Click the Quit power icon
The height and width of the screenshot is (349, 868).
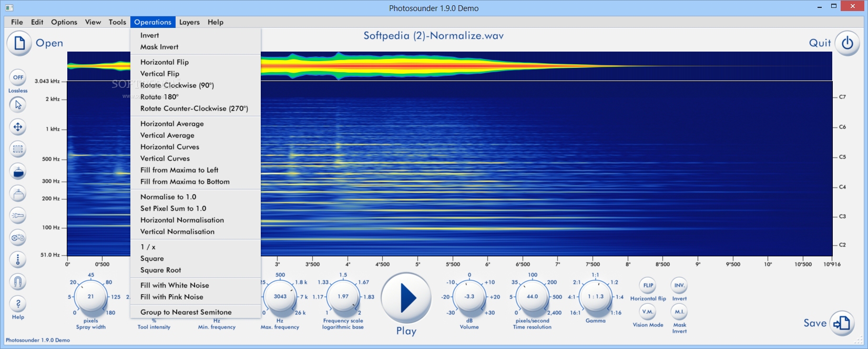tap(847, 43)
